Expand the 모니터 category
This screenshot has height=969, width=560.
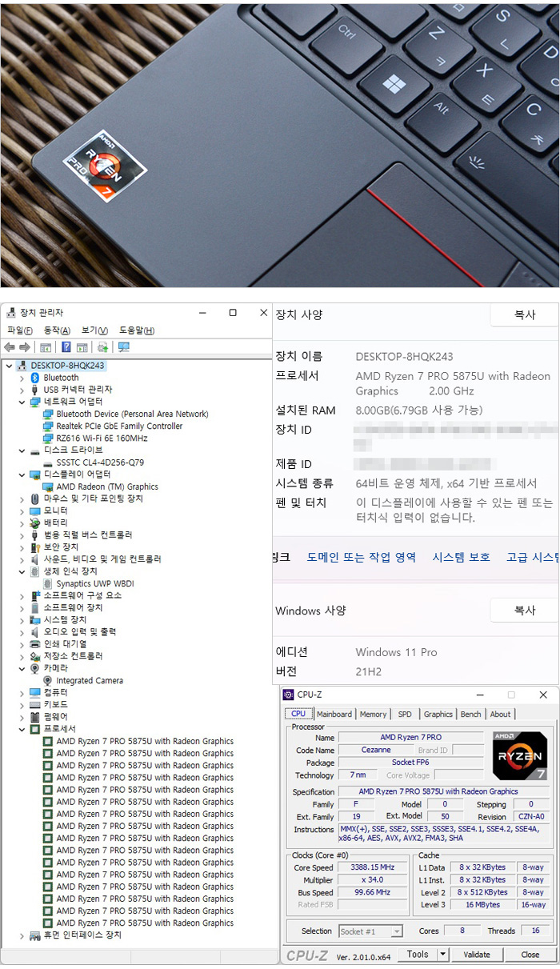22,511
